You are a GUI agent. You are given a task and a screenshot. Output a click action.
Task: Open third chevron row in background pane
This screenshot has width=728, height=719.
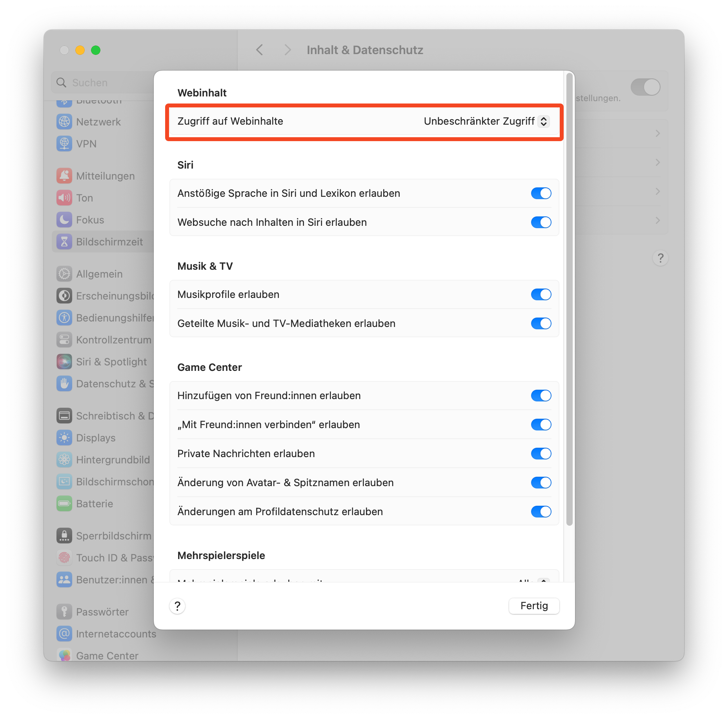[x=657, y=192]
